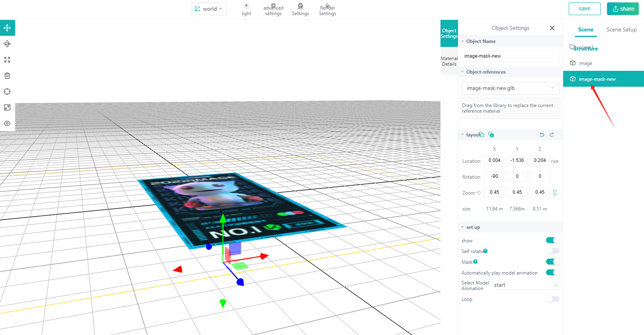
Task: Click the share button
Action: pyautogui.click(x=623, y=9)
